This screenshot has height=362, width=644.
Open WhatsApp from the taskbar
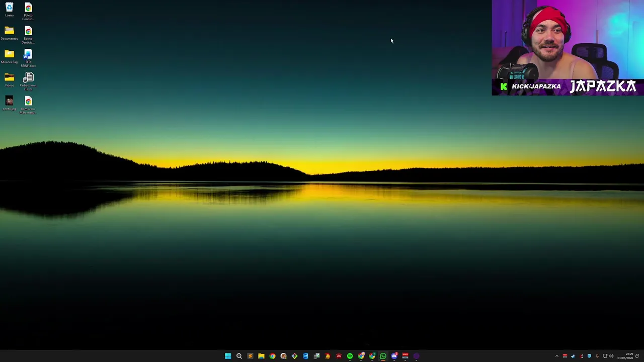pos(383,356)
